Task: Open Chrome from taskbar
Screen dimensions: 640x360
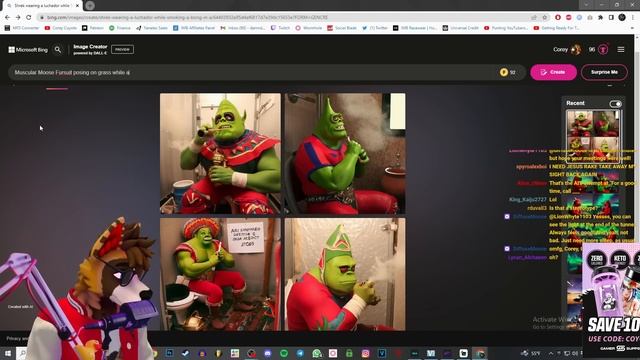Action: pyautogui.click(x=480, y=353)
